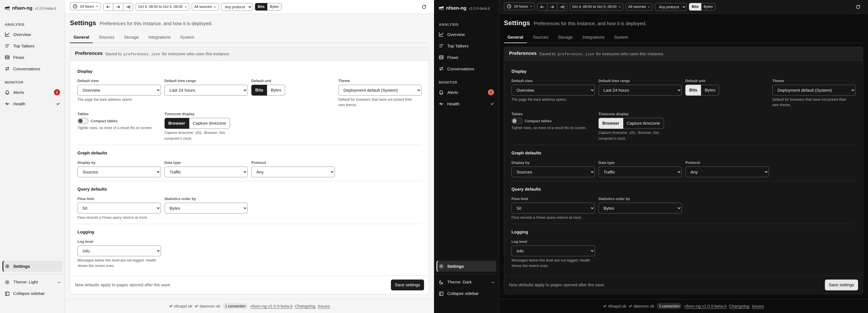Open date range picker in light toolbar
Image resolution: width=868 pixels, height=313 pixels.
(x=162, y=7)
